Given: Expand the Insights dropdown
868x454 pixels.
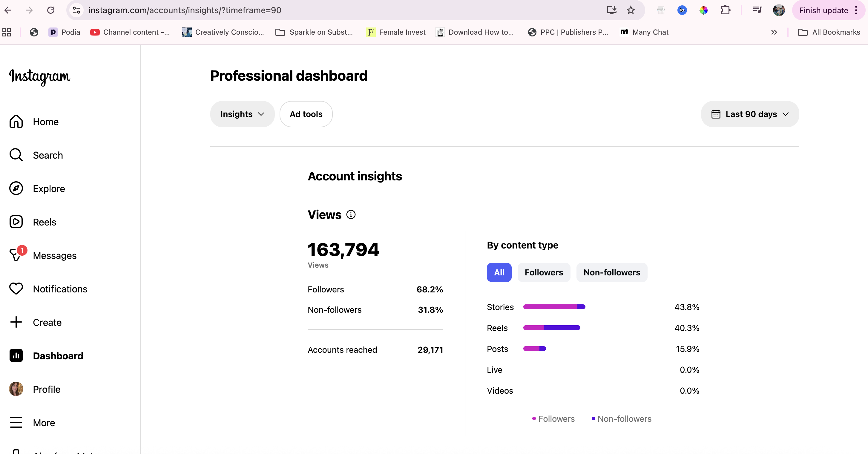Looking at the screenshot, I should pos(242,114).
